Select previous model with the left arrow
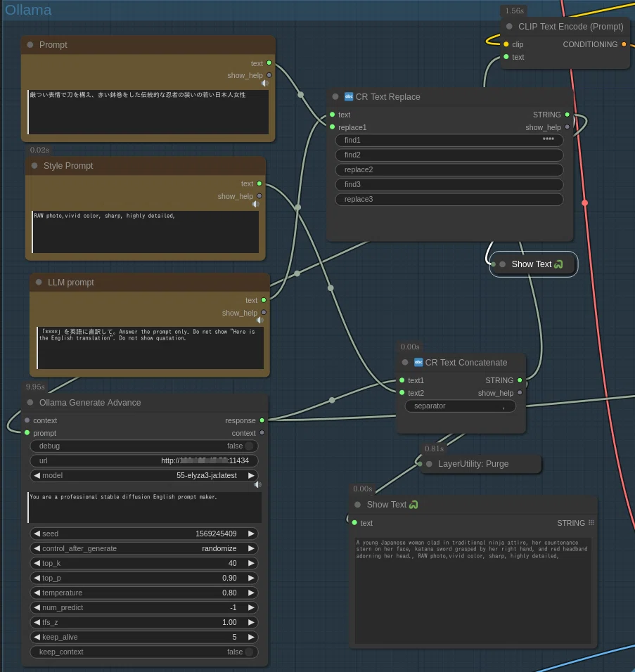Viewport: 635px width, 672px height. [37, 475]
